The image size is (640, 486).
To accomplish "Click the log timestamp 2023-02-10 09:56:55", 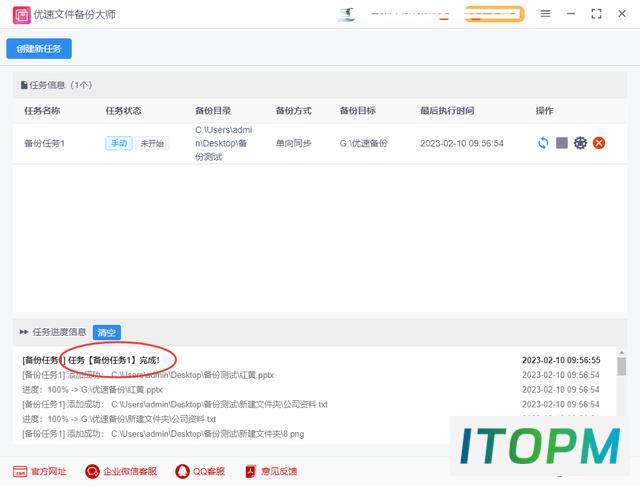I will point(561,360).
